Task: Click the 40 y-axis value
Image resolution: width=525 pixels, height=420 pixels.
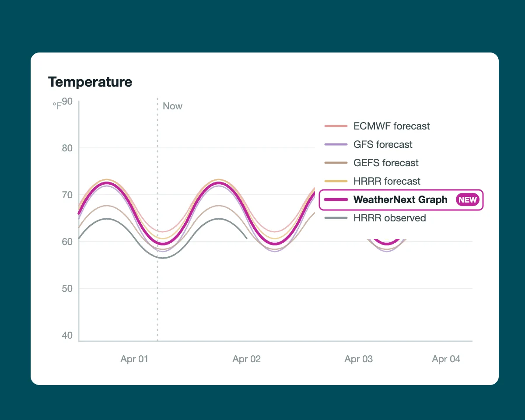Action: [67, 336]
